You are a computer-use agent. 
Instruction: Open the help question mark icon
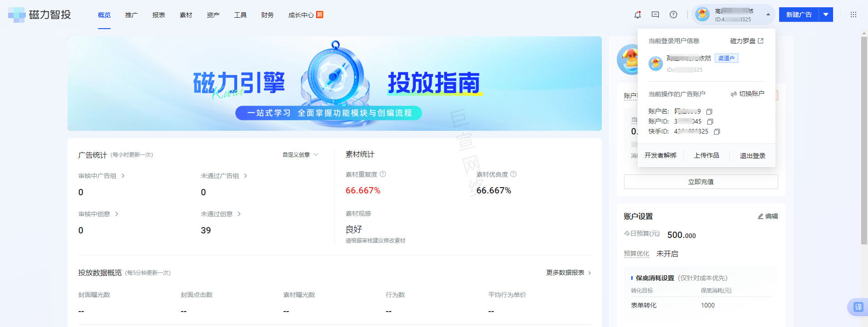coord(673,15)
